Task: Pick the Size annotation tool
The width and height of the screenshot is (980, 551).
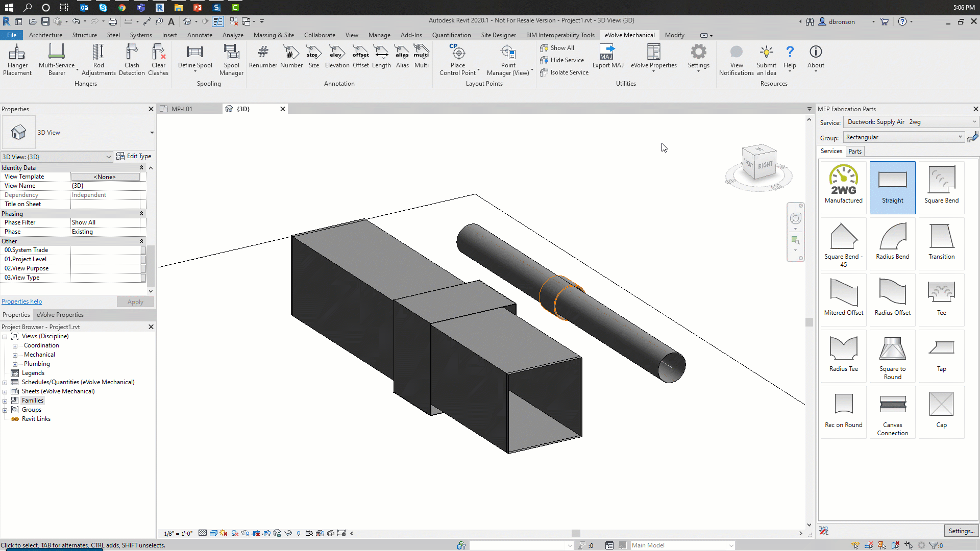Action: pos(313,56)
